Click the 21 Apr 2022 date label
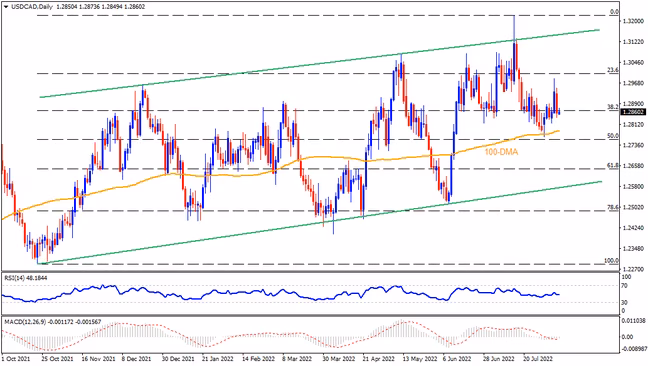This screenshot has width=648, height=366. [x=379, y=358]
